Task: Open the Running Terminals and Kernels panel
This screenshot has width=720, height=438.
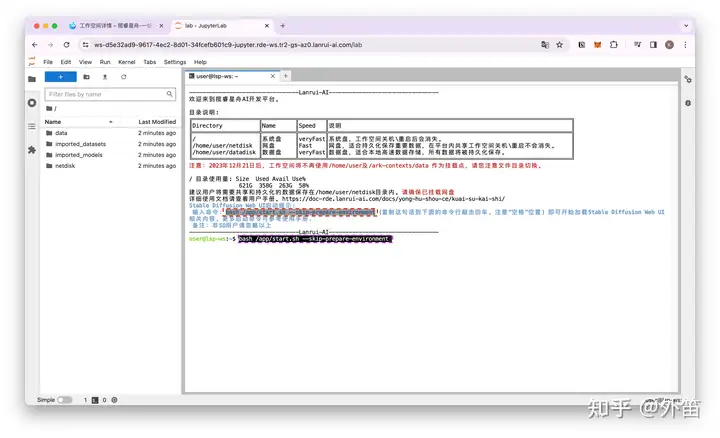Action: point(32,103)
